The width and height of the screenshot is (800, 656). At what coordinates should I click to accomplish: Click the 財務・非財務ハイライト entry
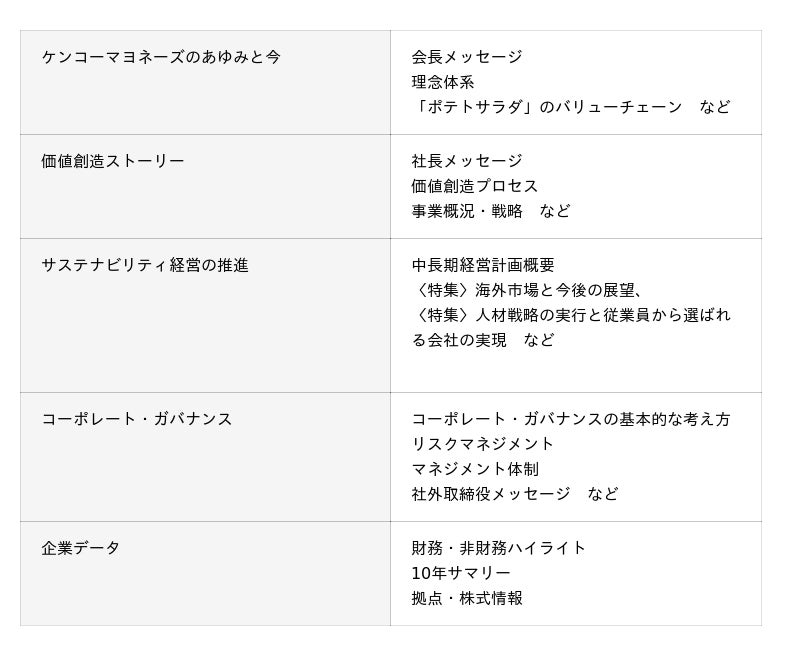pos(499,548)
